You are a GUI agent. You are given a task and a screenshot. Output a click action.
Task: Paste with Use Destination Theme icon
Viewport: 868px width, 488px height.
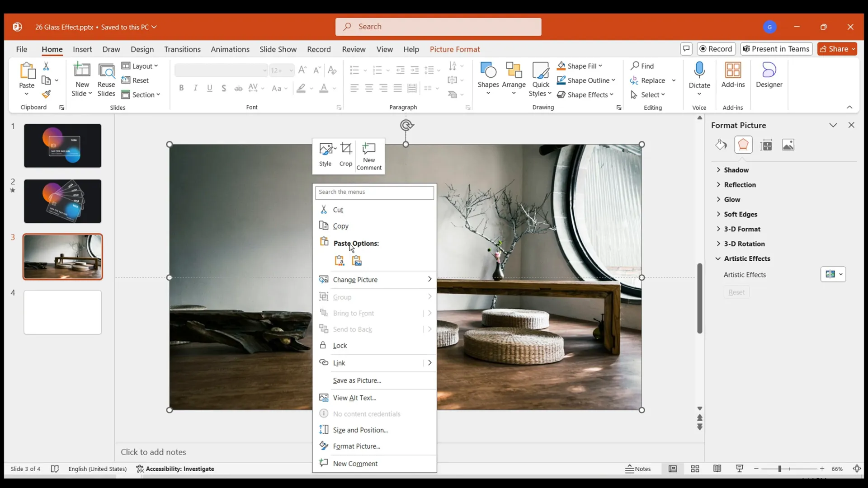(339, 261)
